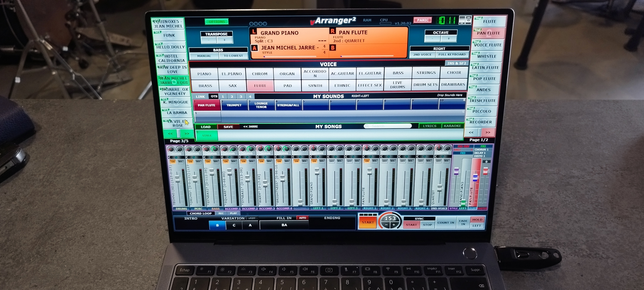This screenshot has width=644, height=290.
Task: Click SAVE in My Songs
Action: 228,127
